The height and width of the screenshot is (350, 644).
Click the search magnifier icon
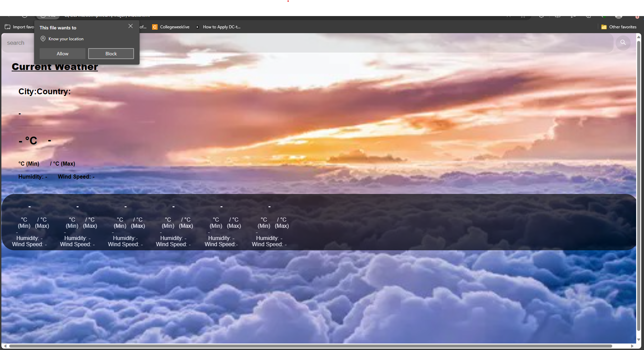623,43
